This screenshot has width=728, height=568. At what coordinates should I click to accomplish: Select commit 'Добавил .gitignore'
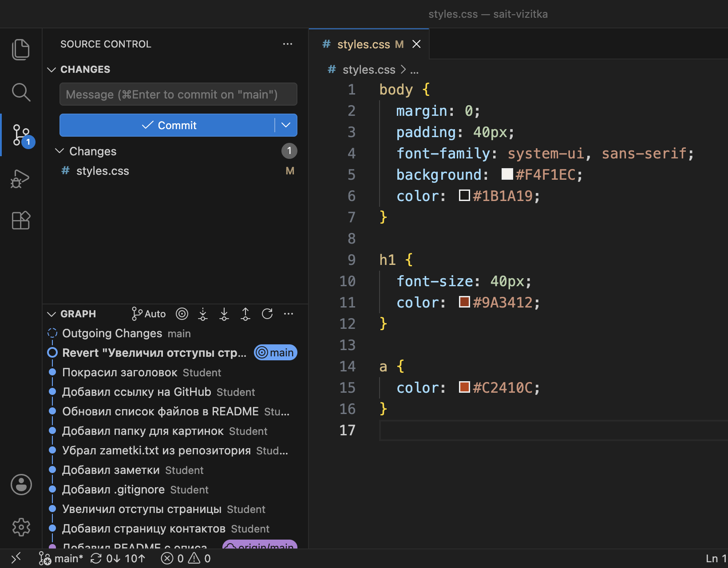pos(175,489)
